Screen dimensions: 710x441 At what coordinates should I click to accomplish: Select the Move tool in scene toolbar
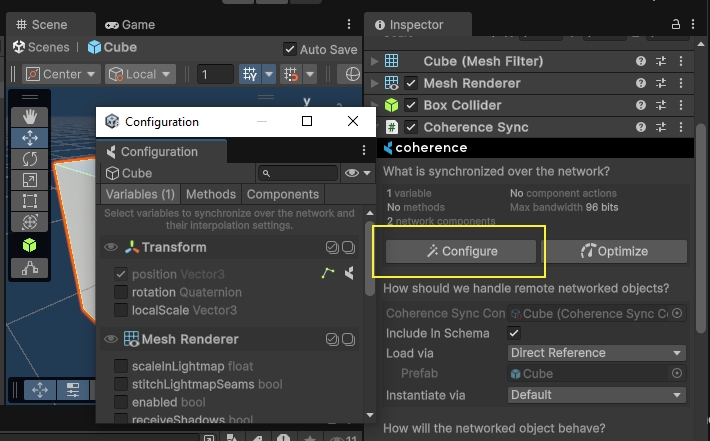[x=30, y=137]
